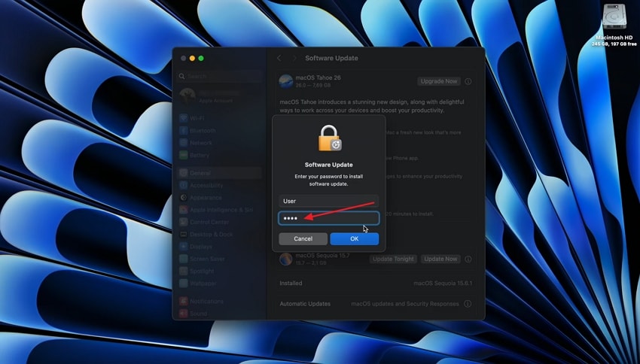Open Wallpaper settings
This screenshot has width=640, height=364.
(x=220, y=284)
